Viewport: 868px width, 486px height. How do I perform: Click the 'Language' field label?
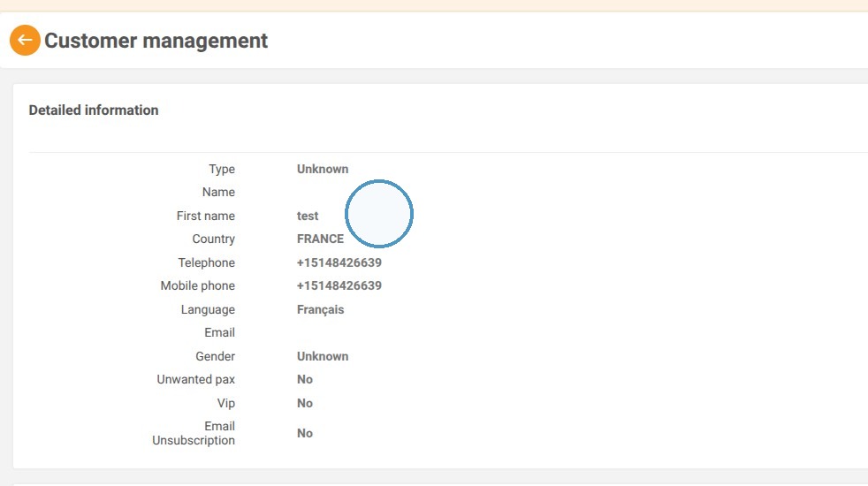coord(208,309)
